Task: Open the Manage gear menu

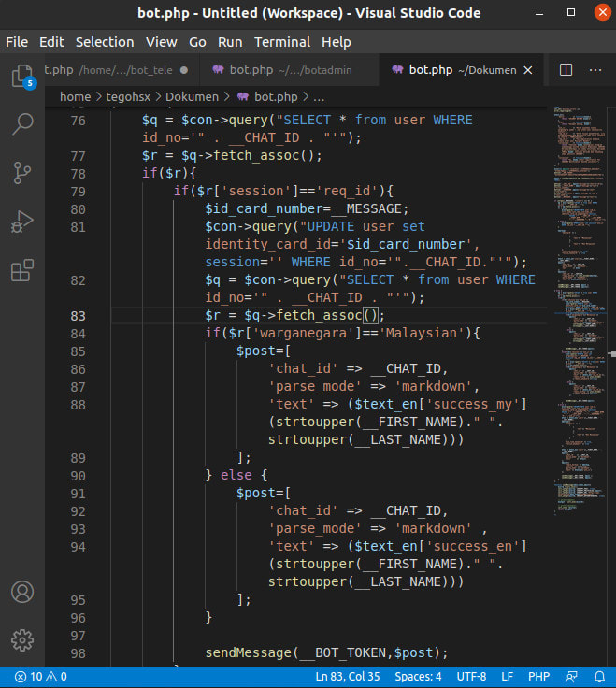Action: pos(22,640)
